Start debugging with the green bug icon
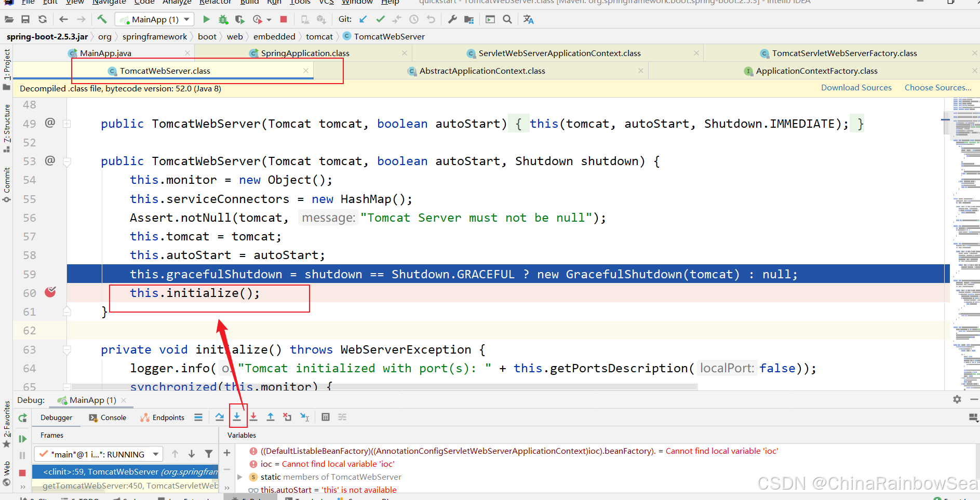 point(223,19)
